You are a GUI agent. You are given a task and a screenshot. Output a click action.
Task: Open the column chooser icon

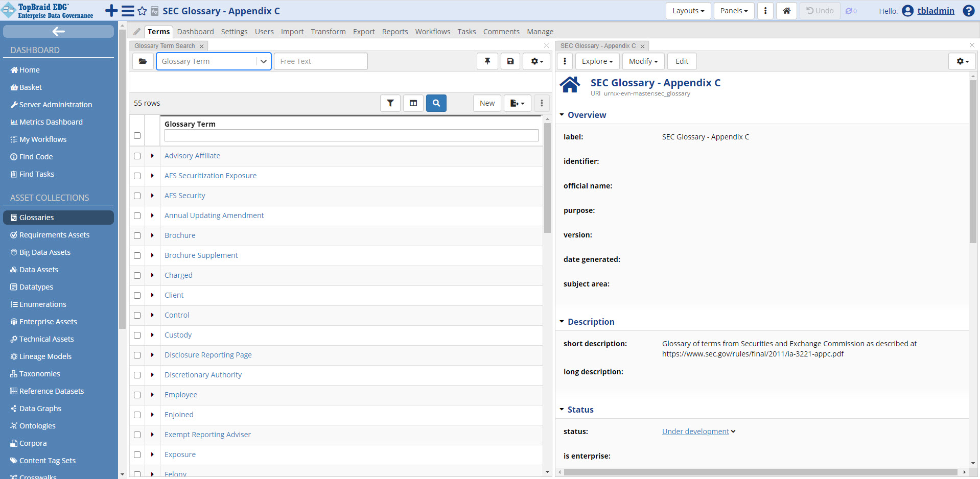tap(413, 103)
